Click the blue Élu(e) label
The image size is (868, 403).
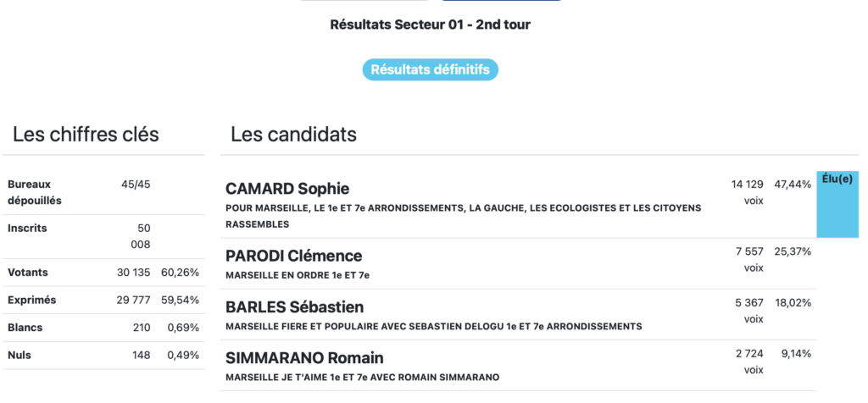pos(837,179)
